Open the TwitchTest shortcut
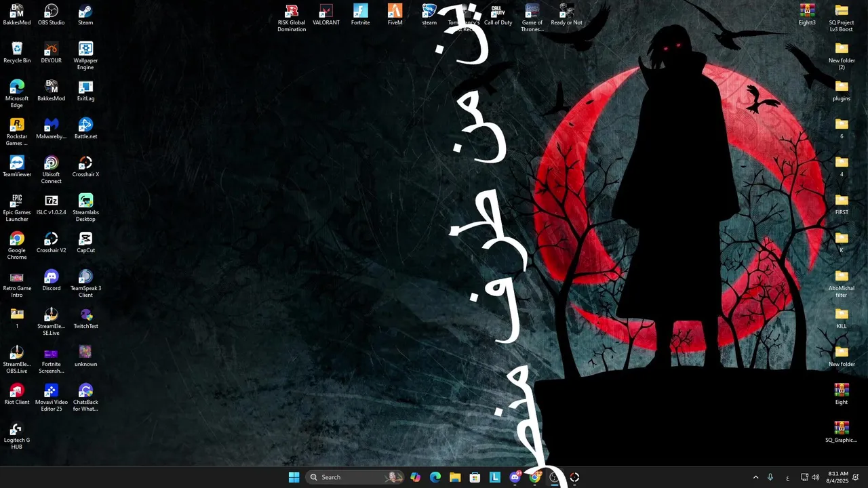Viewport: 868px width, 488px height. (x=85, y=319)
